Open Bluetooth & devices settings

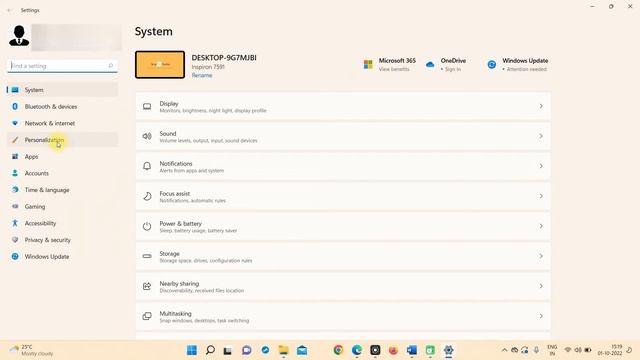(62, 107)
